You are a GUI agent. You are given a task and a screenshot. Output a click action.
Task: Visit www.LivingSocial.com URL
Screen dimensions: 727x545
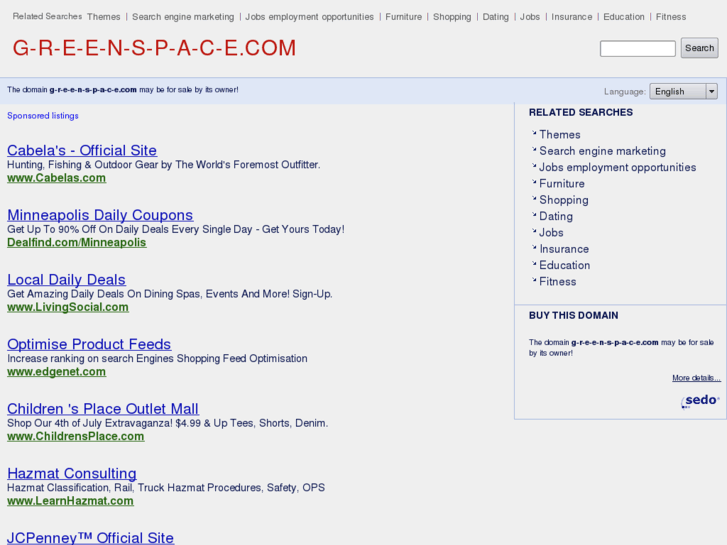68,307
